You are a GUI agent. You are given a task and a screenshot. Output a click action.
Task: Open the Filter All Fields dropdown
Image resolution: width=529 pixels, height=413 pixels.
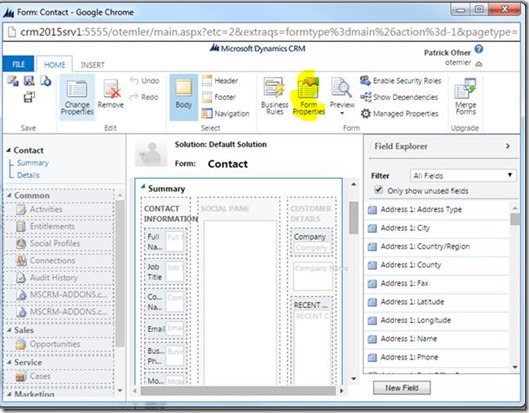(x=463, y=175)
